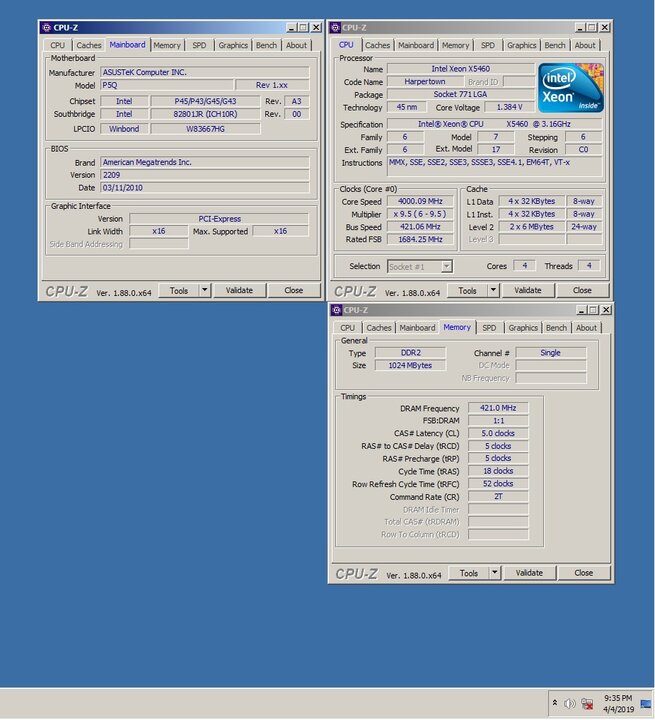Open About tab in the Memory window
The height and width of the screenshot is (720, 655).
[x=586, y=328]
